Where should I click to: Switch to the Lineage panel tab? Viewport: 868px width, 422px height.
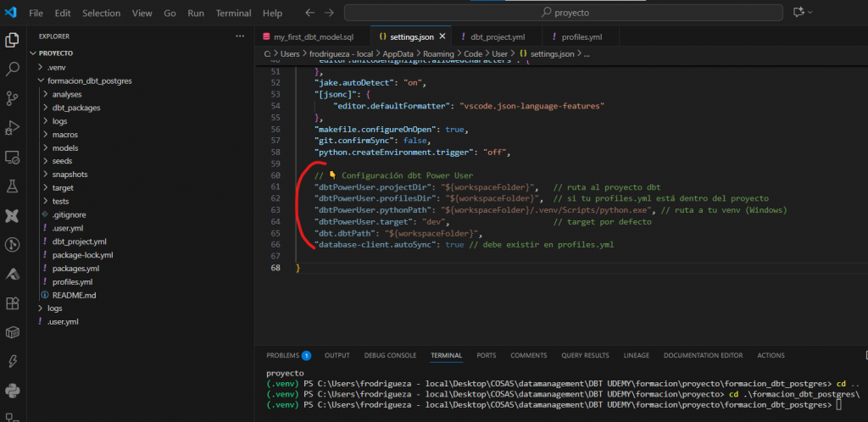pos(637,355)
